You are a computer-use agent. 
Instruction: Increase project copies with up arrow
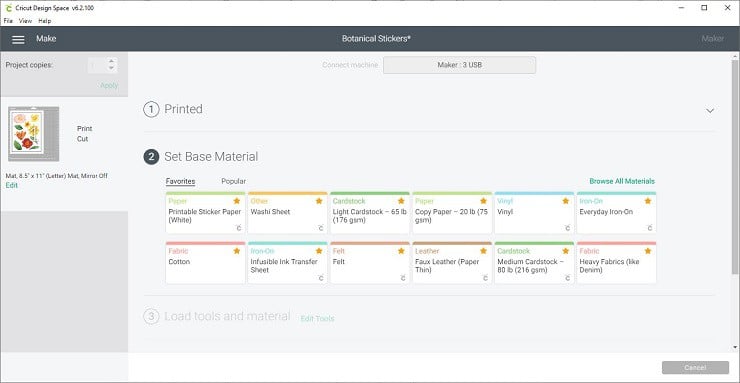pyautogui.click(x=111, y=61)
